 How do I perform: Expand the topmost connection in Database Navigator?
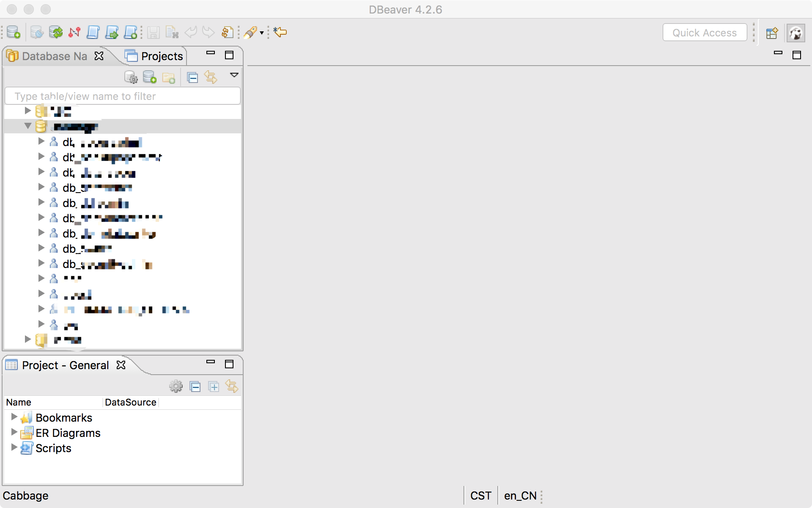[28, 111]
